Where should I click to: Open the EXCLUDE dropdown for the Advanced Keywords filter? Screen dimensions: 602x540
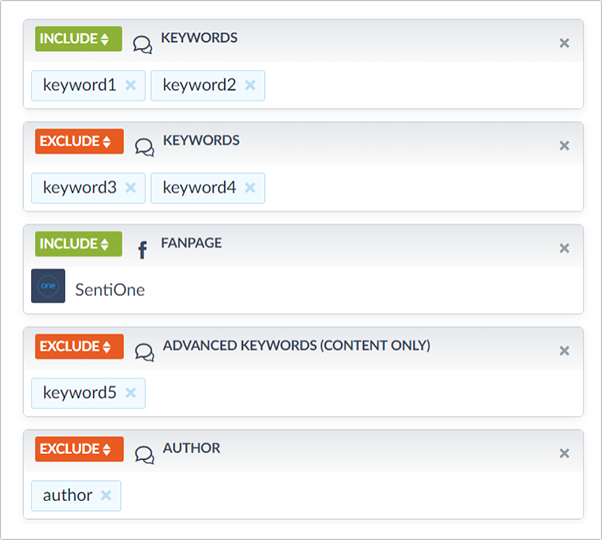coord(79,346)
